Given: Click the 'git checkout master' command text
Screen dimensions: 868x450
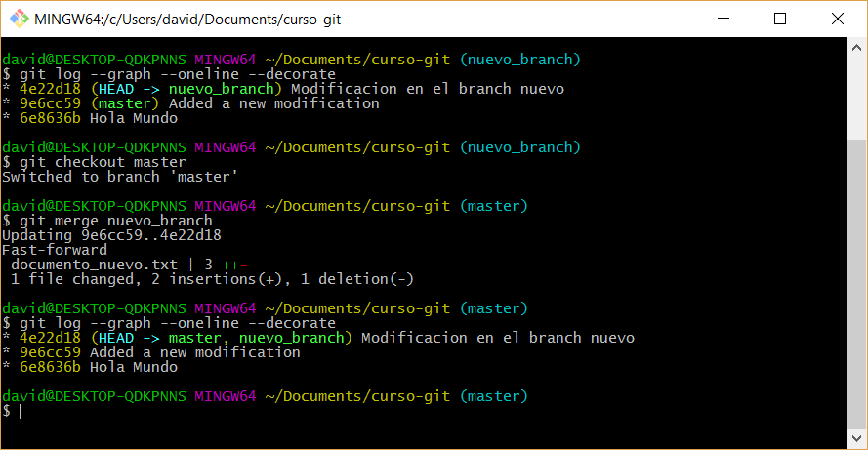Looking at the screenshot, I should (102, 162).
